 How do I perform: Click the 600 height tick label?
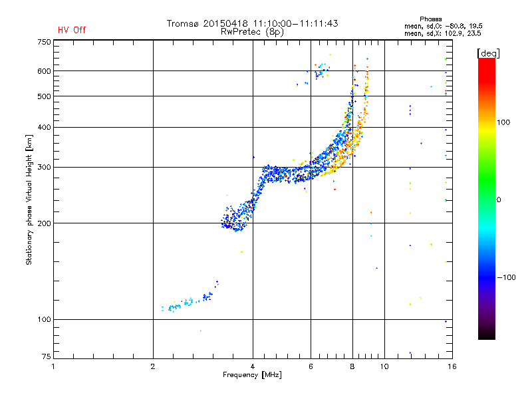pos(44,71)
